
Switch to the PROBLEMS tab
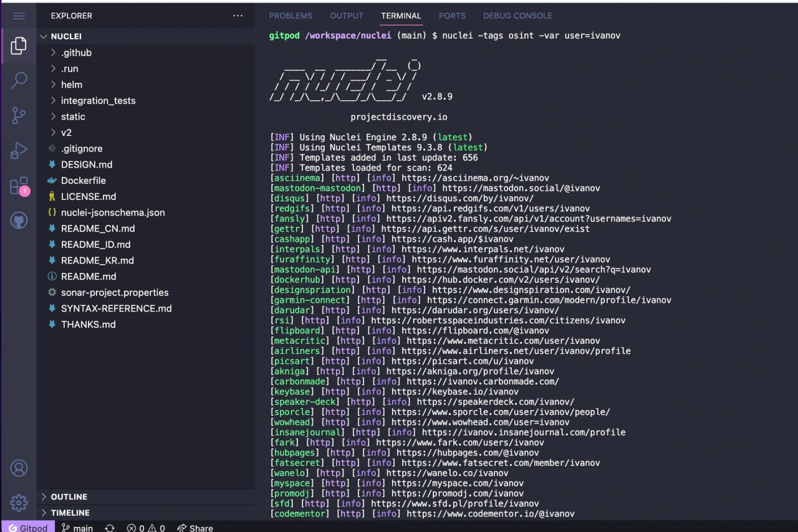point(291,16)
